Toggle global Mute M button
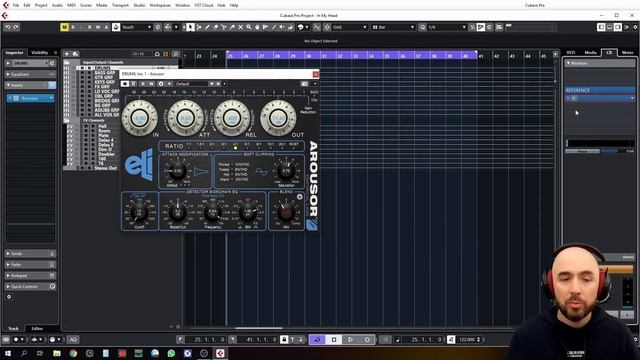 click(64, 27)
